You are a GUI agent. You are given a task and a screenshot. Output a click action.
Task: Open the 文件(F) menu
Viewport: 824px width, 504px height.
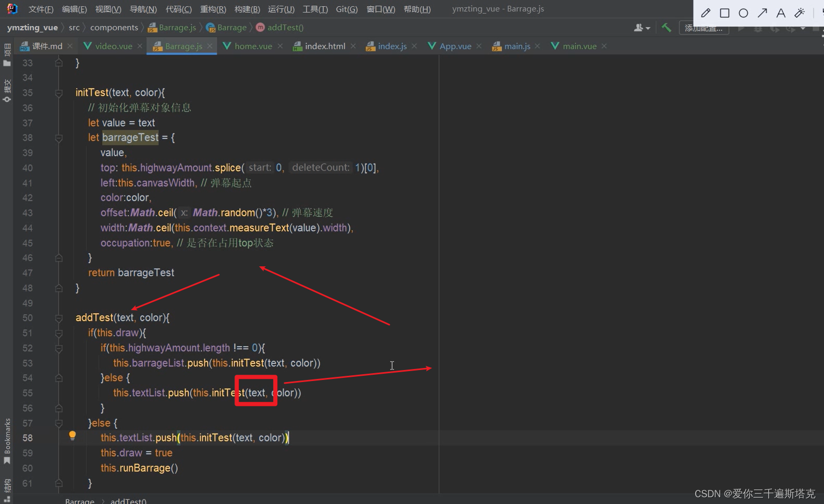coord(41,9)
